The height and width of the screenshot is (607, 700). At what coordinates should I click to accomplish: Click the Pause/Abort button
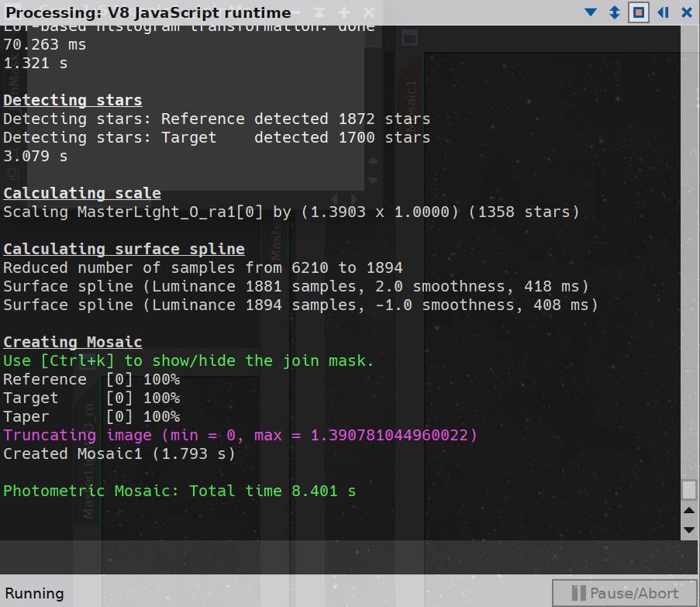pyautogui.click(x=625, y=594)
